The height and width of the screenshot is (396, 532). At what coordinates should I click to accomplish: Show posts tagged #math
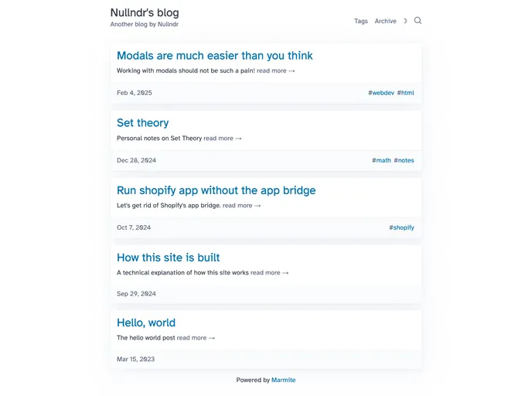(381, 161)
